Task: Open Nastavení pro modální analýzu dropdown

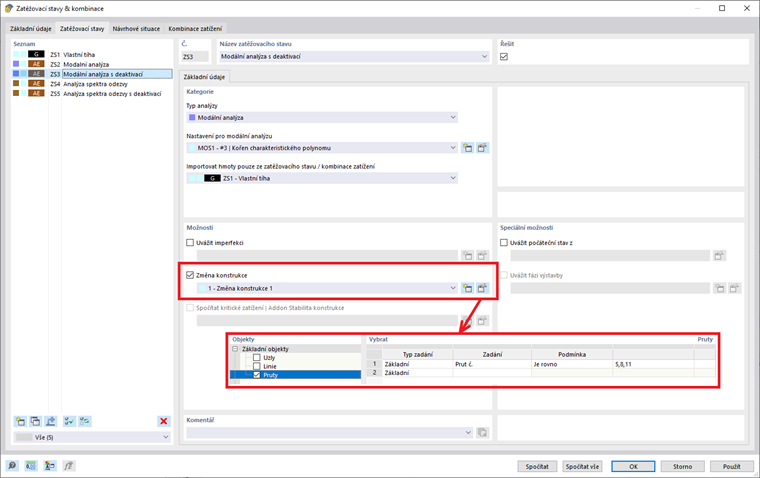Action: click(453, 148)
